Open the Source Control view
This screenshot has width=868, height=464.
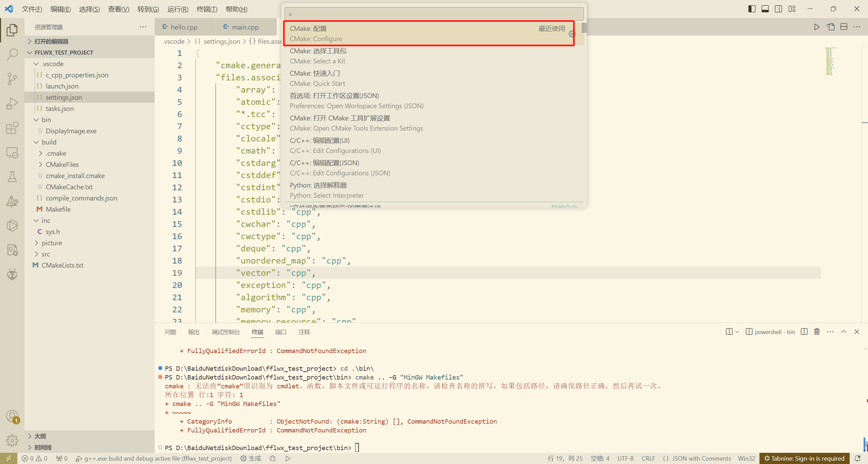pyautogui.click(x=12, y=79)
